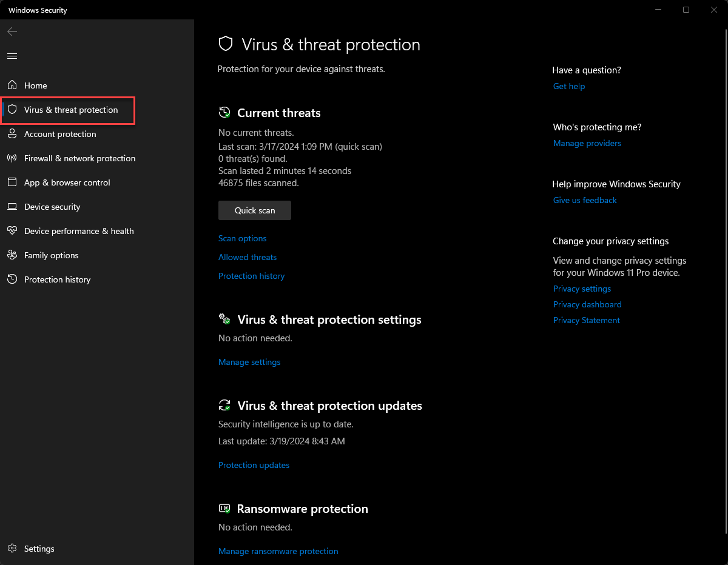
Task: Open Manage ransomware protection
Action: pos(278,551)
